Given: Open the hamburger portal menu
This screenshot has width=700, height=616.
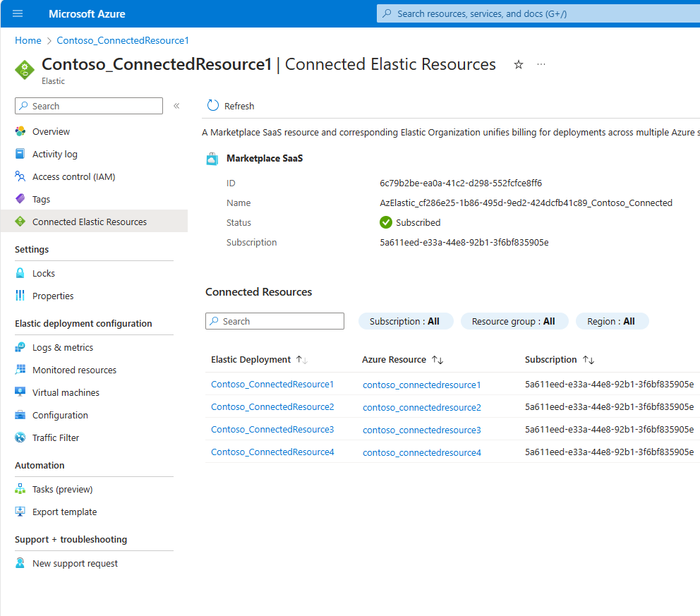Looking at the screenshot, I should [x=18, y=13].
